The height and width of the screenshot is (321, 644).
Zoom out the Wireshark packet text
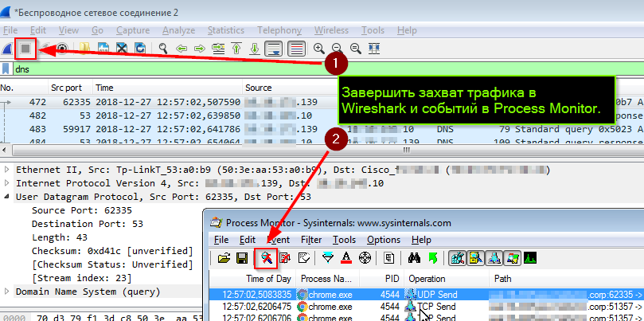tap(337, 49)
